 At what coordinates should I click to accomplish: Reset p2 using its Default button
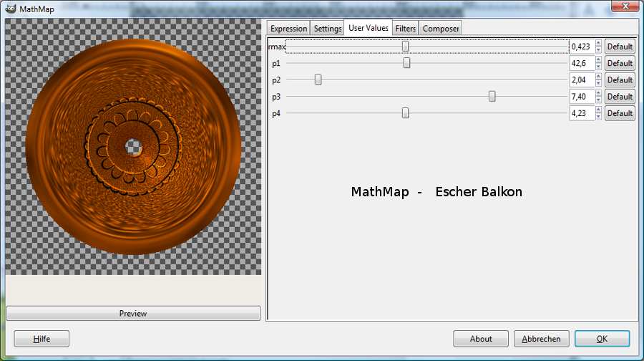(620, 80)
